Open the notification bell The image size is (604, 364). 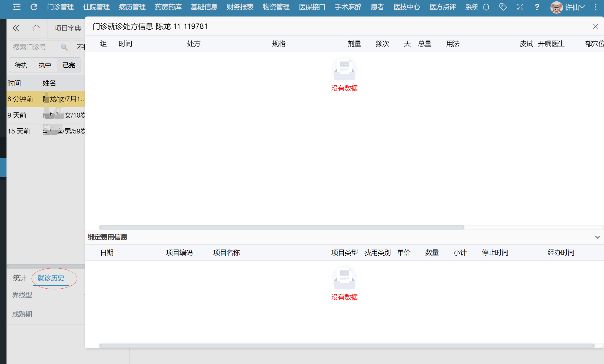[486, 7]
